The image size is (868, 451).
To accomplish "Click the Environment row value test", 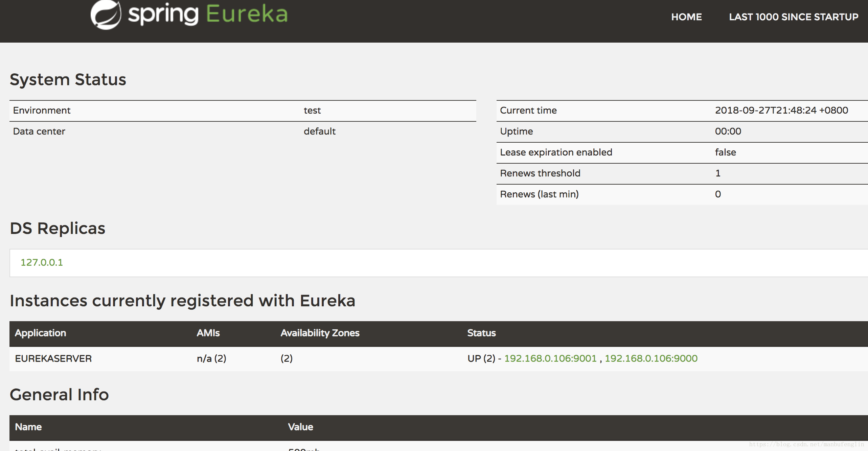I will [312, 111].
